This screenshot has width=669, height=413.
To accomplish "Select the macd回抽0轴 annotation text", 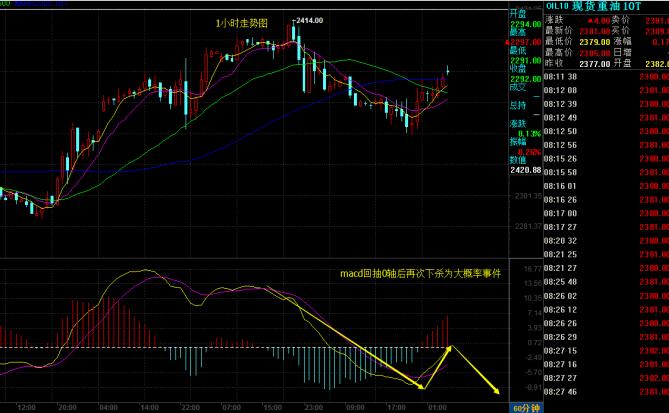I will pos(420,273).
